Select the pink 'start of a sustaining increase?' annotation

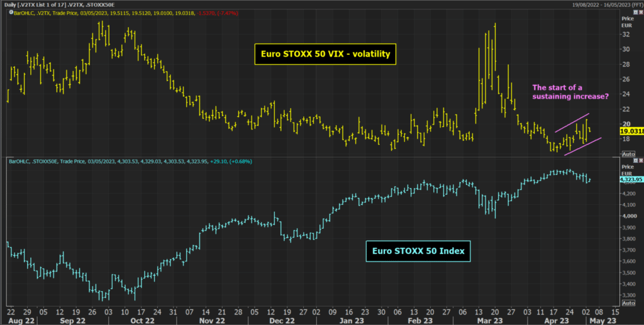point(570,92)
